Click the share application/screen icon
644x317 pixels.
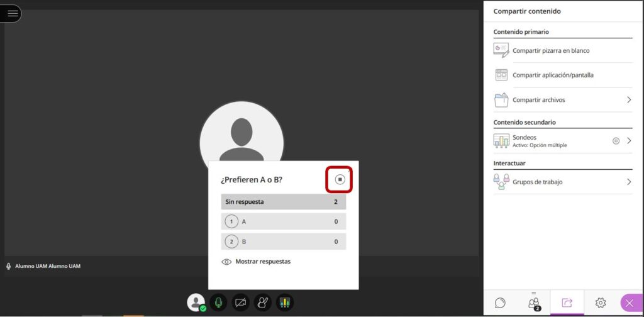pos(501,75)
